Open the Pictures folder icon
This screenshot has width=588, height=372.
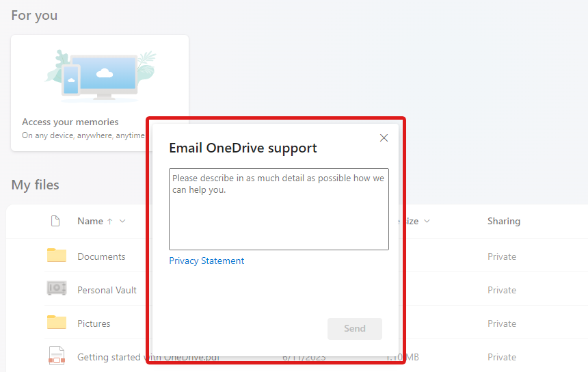pyautogui.click(x=57, y=322)
